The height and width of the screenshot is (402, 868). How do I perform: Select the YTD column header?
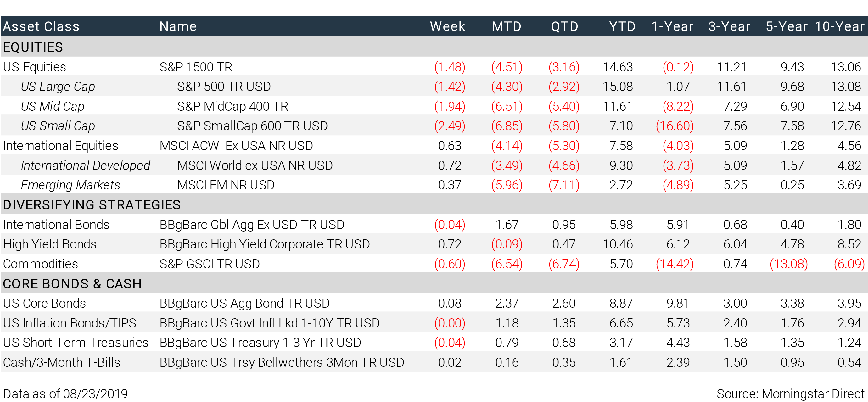(622, 26)
